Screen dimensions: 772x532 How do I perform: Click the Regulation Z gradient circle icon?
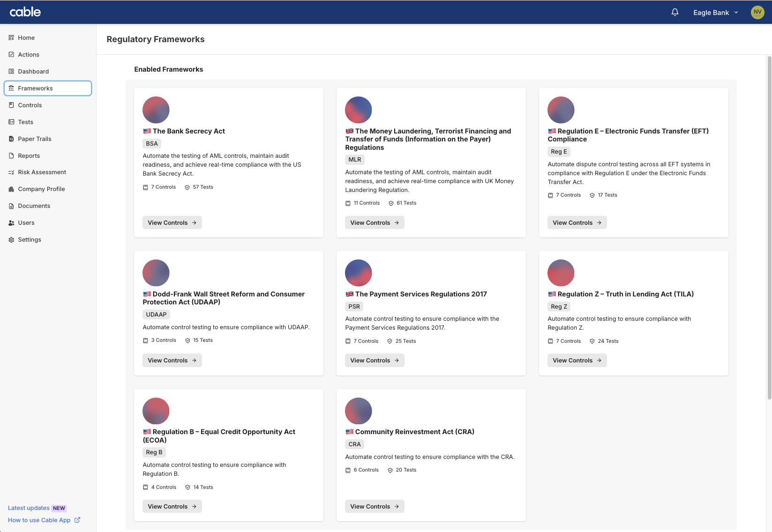point(561,273)
